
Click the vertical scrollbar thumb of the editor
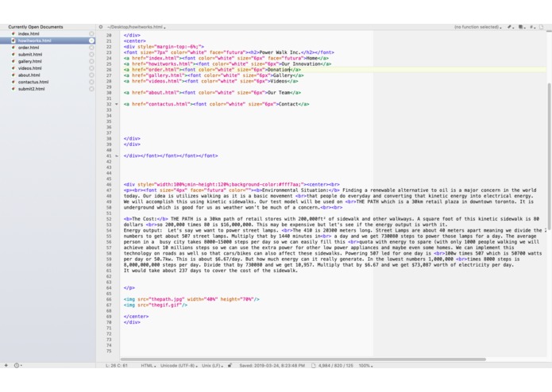click(550, 156)
